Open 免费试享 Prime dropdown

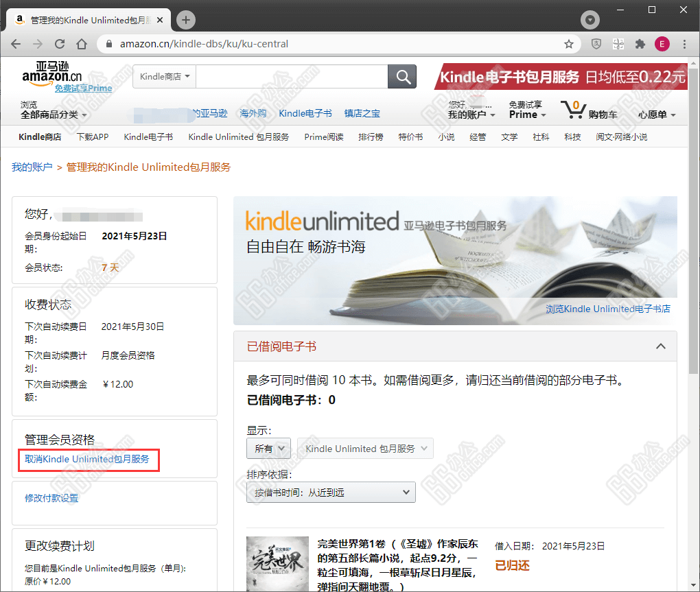pyautogui.click(x=528, y=110)
